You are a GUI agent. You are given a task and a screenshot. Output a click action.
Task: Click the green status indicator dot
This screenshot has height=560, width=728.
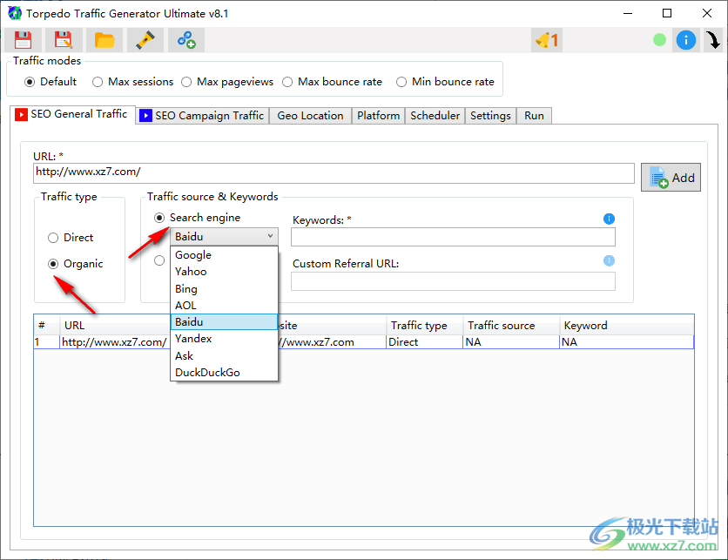pos(659,40)
